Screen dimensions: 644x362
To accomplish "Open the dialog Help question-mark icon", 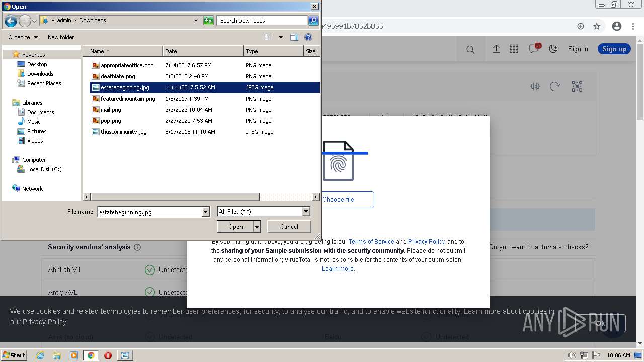I will 308,37.
